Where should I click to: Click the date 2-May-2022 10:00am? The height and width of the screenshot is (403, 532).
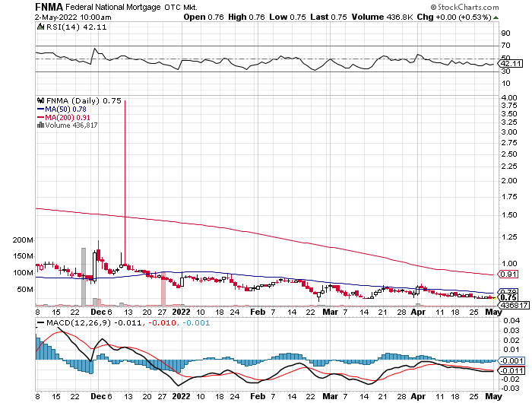point(73,17)
